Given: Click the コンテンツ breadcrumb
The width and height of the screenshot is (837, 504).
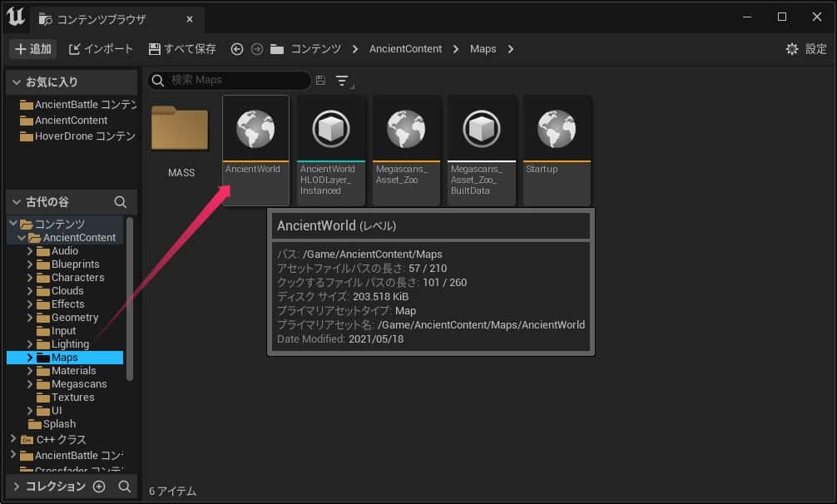Looking at the screenshot, I should tap(316, 49).
